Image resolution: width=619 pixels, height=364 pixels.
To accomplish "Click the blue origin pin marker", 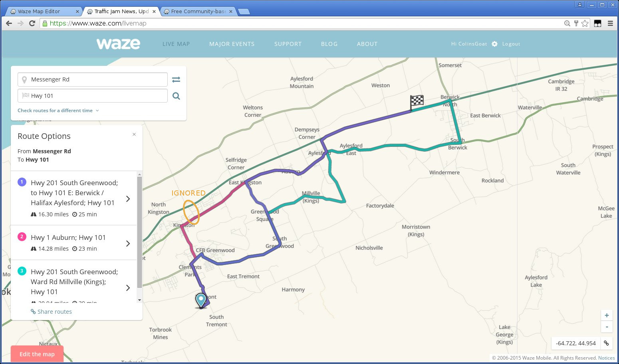I will (x=201, y=300).
